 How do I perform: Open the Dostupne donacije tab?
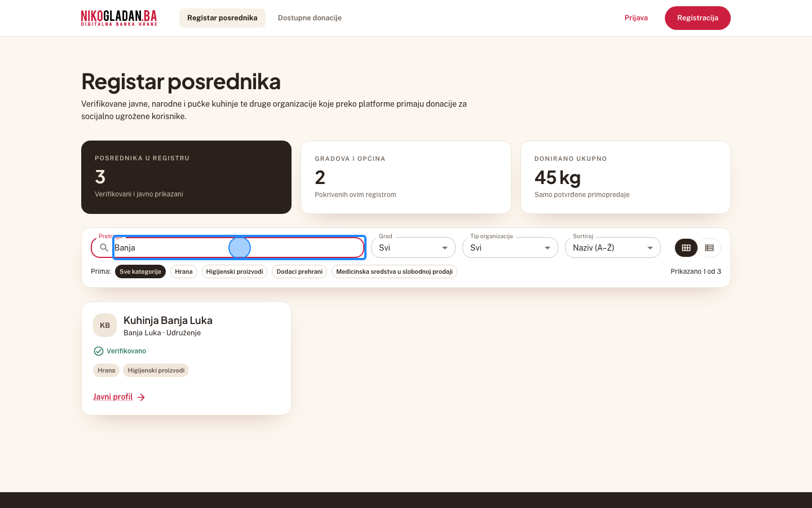click(310, 18)
